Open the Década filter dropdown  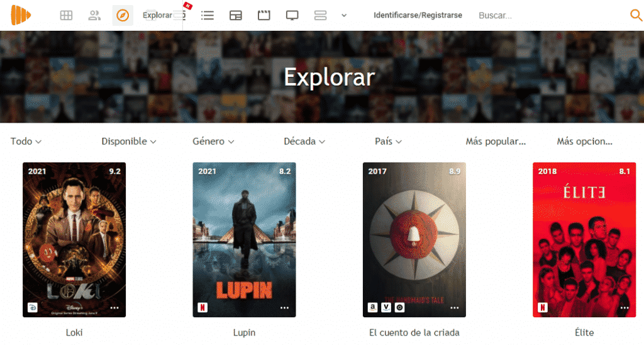pyautogui.click(x=304, y=142)
